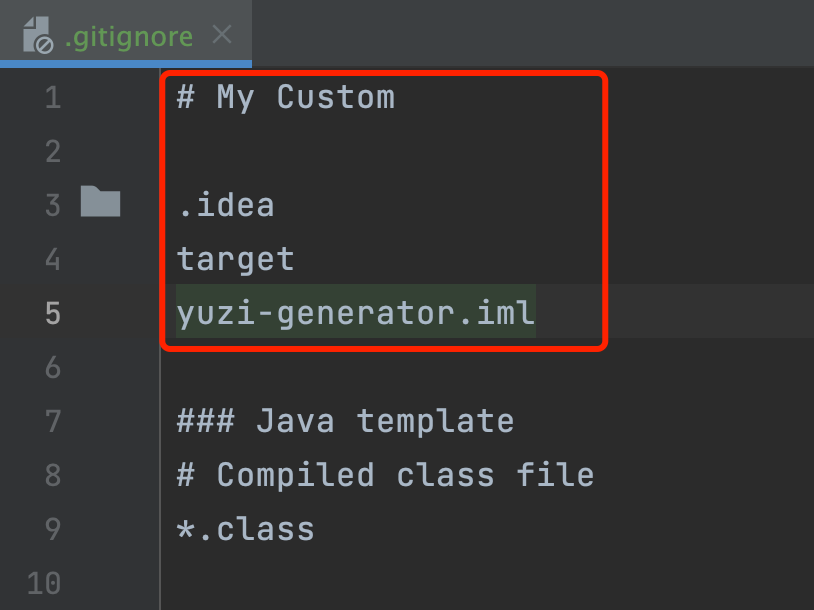Click line number 4 in the gutter
814x610 pixels.
pyautogui.click(x=52, y=260)
